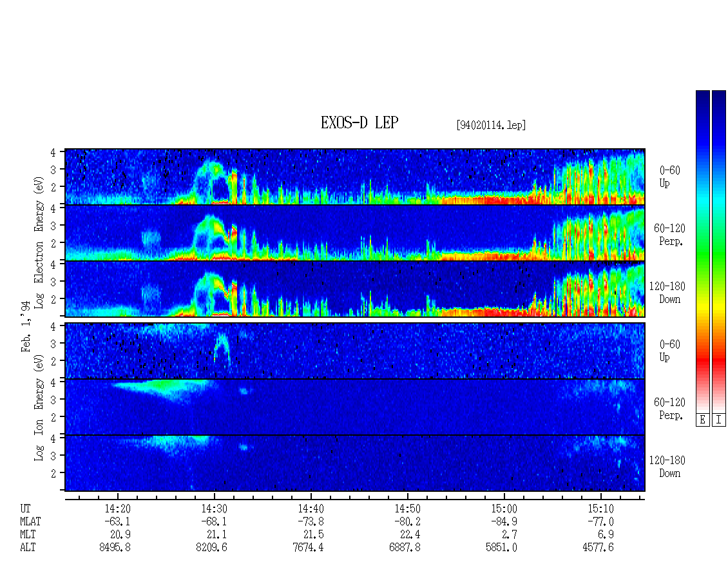728x564 pixels.
Task: Select the [94020114.lep] file name label
Action: [x=491, y=125]
